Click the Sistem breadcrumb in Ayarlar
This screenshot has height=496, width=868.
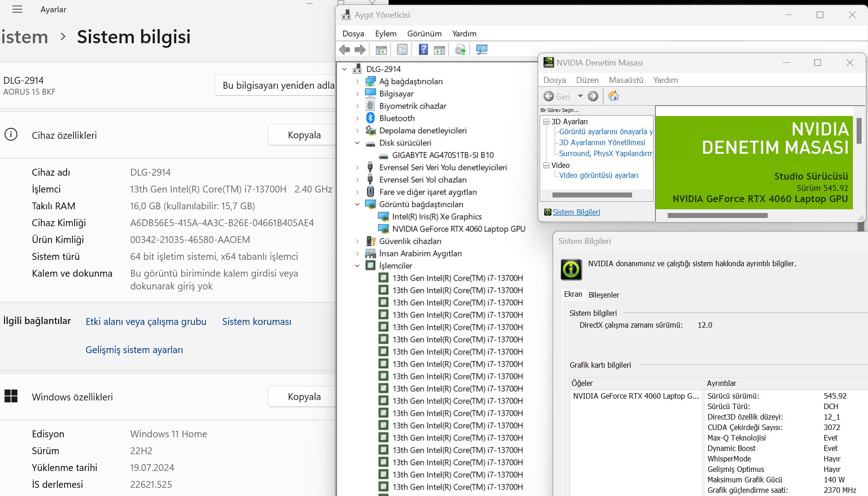(x=24, y=36)
